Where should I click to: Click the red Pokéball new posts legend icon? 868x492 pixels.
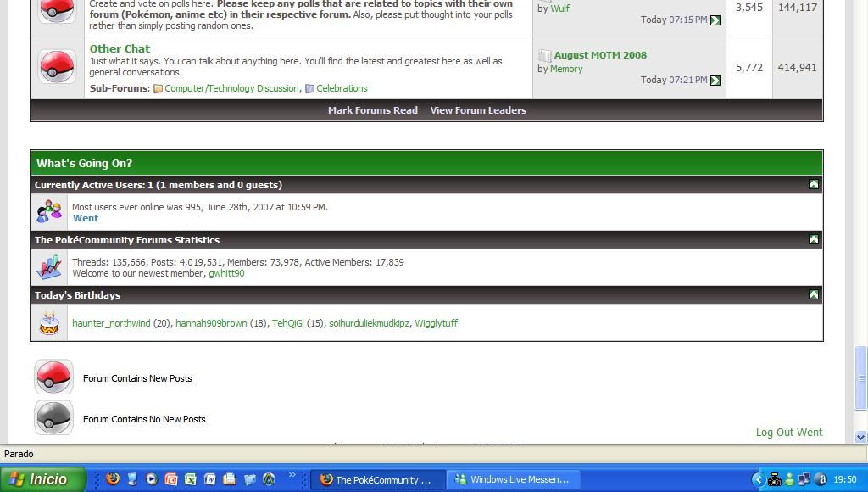(53, 377)
